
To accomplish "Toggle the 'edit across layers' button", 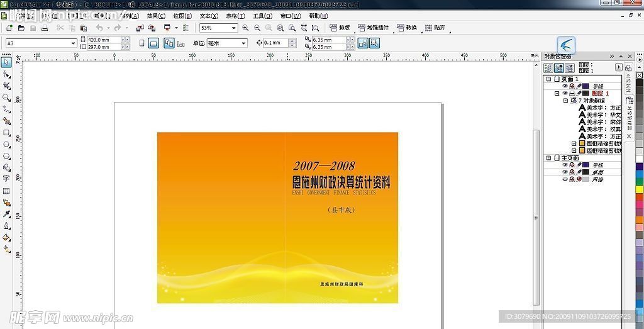I will [558, 68].
